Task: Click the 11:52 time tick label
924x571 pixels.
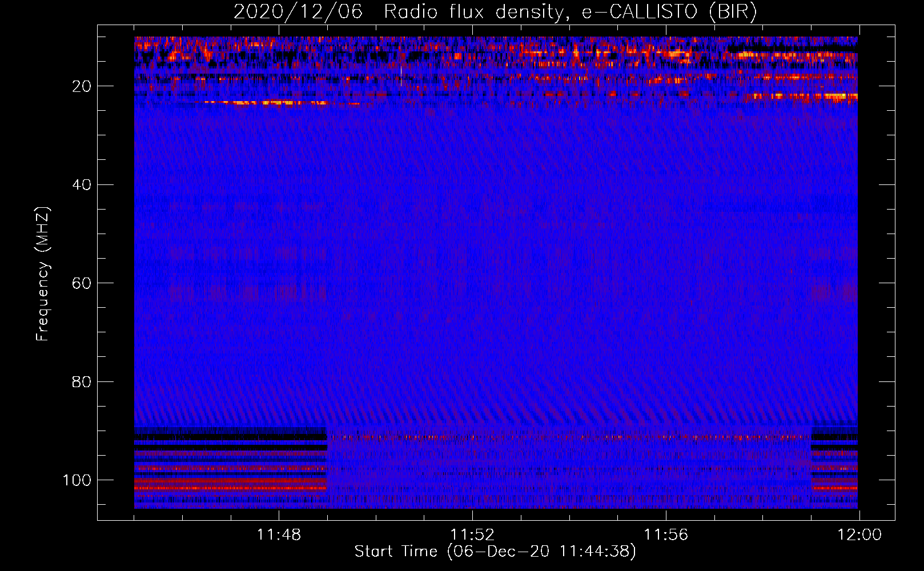Action: pyautogui.click(x=472, y=535)
